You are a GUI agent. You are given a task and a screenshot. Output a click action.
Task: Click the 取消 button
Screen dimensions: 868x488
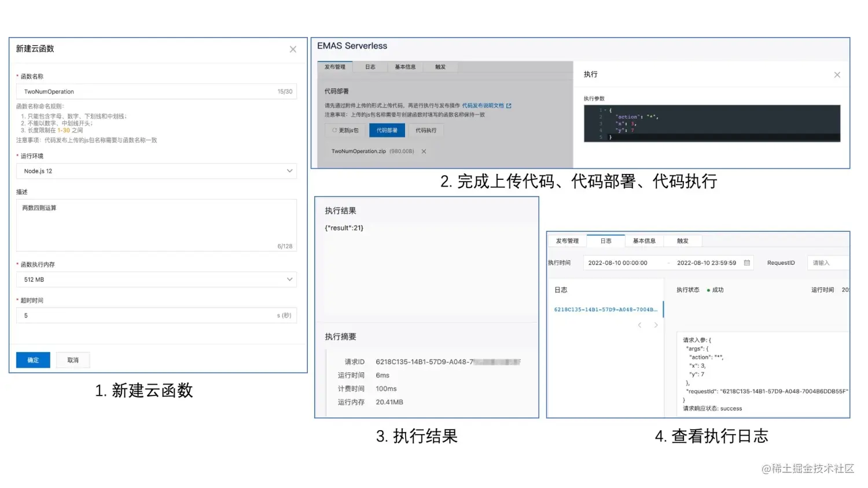[x=73, y=360]
